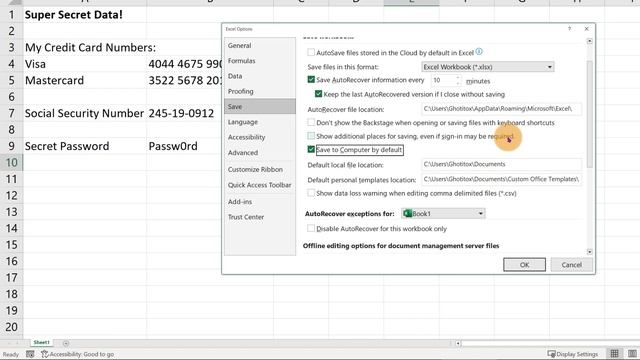640x360 pixels.
Task: Select the Formulas options category
Action: [242, 61]
